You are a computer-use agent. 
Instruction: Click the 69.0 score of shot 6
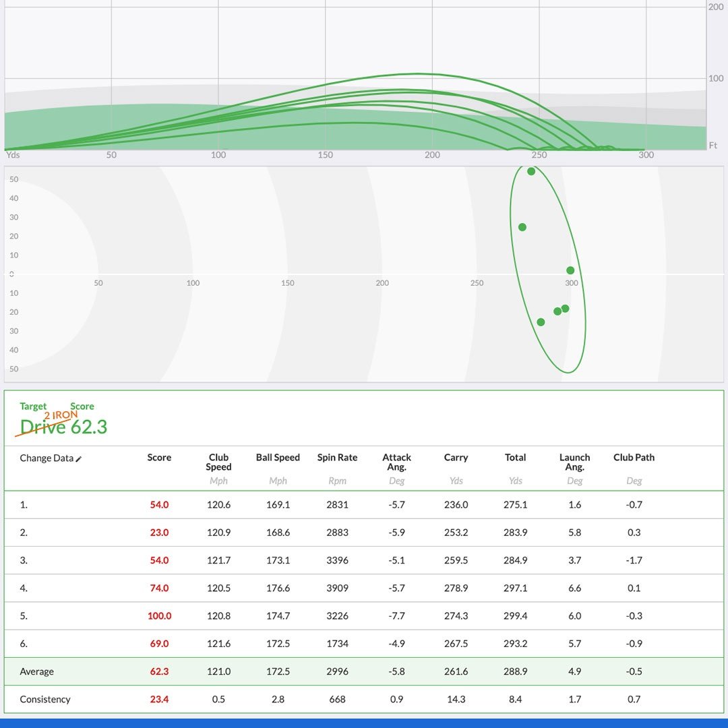click(159, 644)
